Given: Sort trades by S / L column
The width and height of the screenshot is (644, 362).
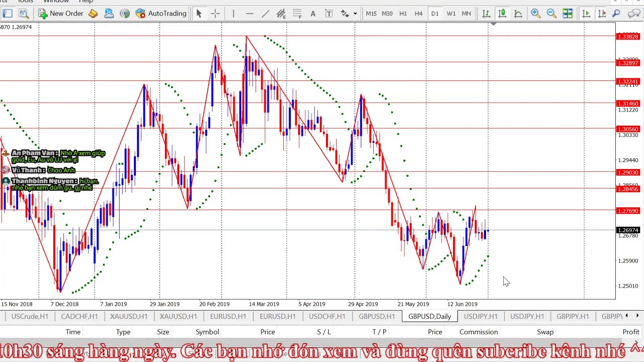Looking at the screenshot, I should coord(324,332).
